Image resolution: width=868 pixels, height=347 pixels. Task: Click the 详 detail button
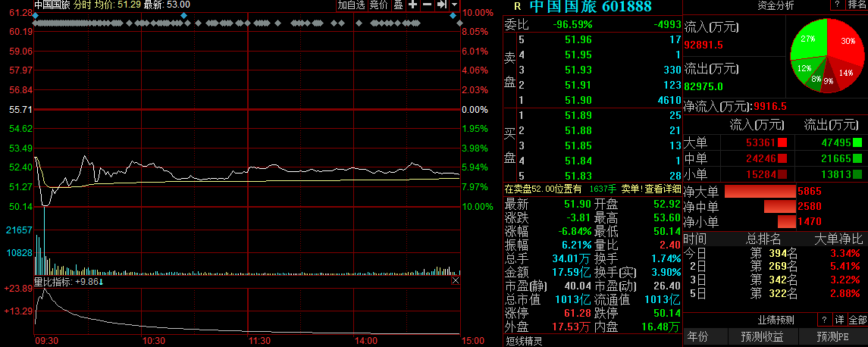coord(840,320)
